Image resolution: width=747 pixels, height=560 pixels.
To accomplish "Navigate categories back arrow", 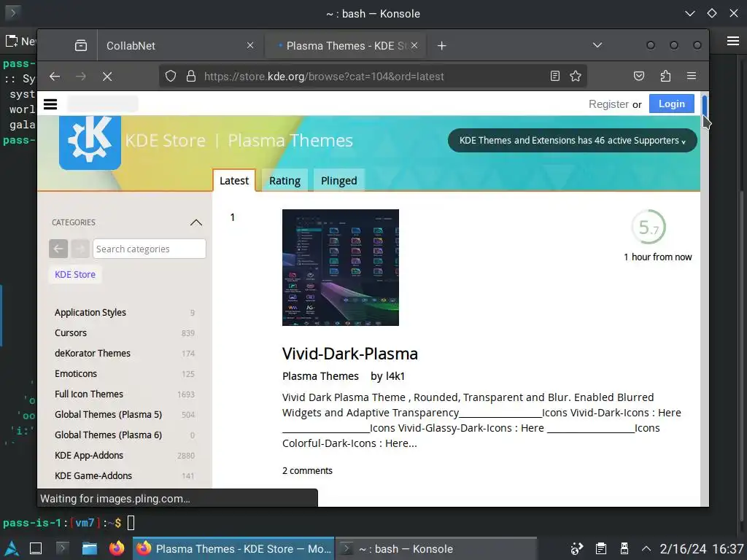I will (58, 249).
